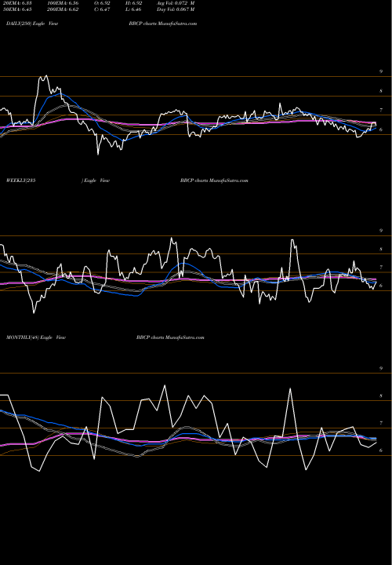The width and height of the screenshot is (392, 565).
Task: Click the 8 price label on weekly chart axis
Action: tap(381, 249)
